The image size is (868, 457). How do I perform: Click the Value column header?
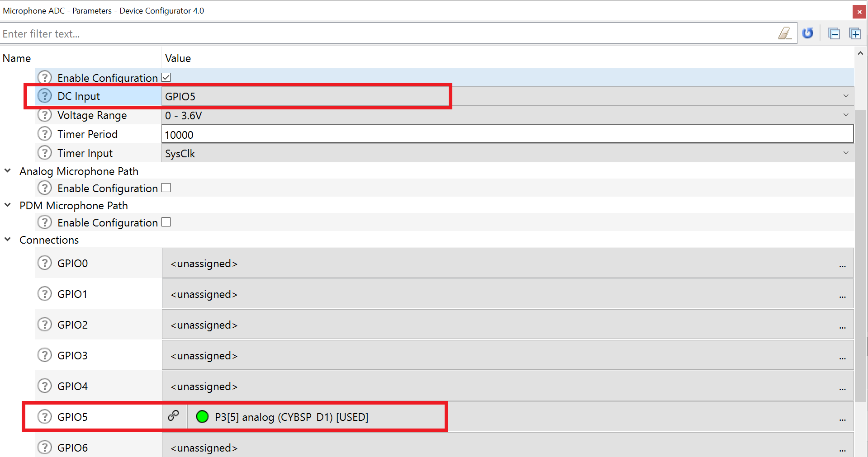[x=178, y=58]
